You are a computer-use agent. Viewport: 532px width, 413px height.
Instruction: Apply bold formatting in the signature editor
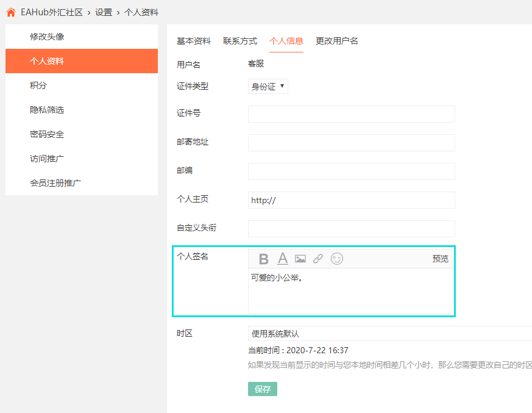[x=263, y=259]
